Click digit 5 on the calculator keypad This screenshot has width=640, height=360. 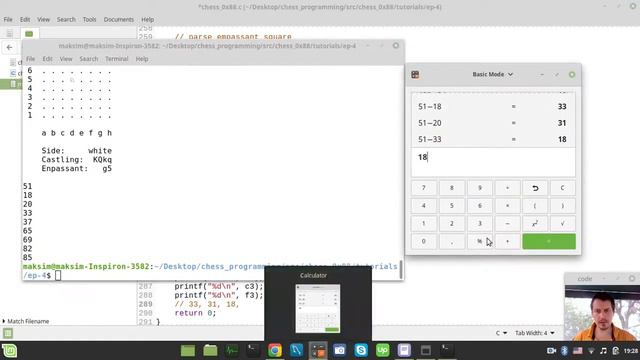(452, 206)
